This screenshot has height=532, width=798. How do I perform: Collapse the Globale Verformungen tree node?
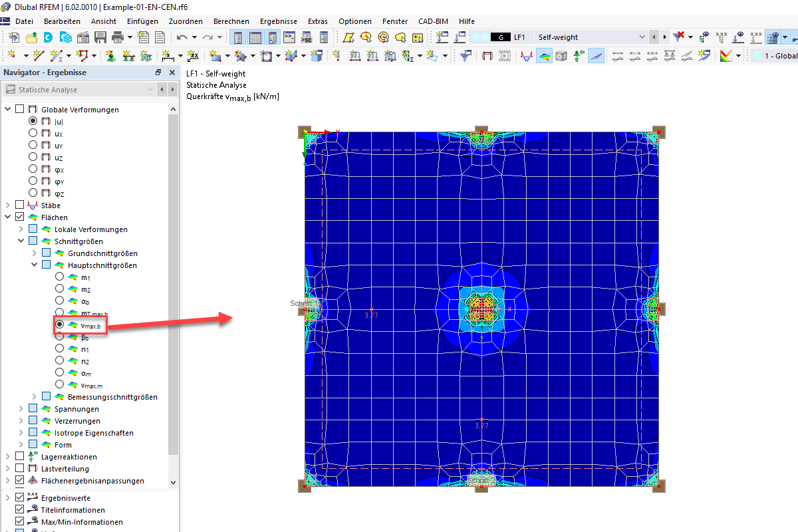pos(8,110)
